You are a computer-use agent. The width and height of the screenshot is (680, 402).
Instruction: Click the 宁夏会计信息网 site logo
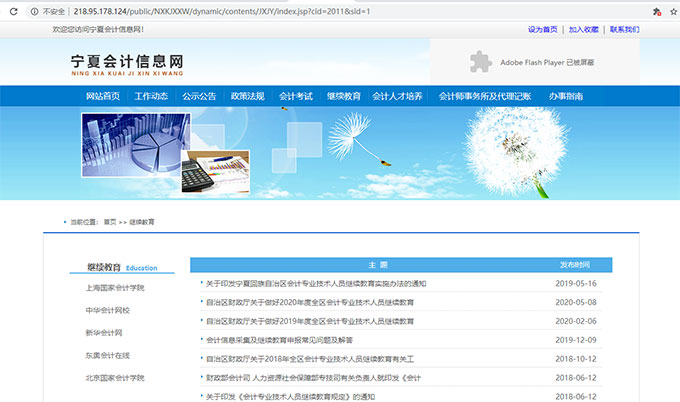point(127,63)
